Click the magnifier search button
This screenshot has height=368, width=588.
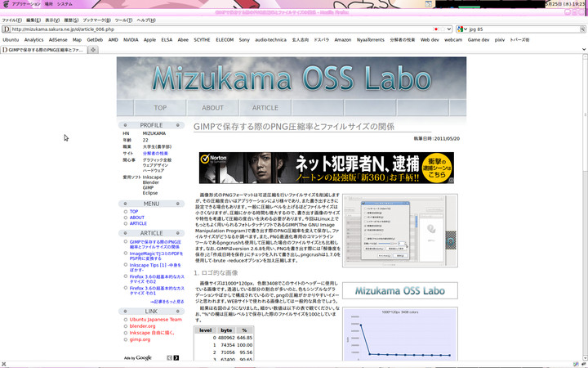pos(582,29)
